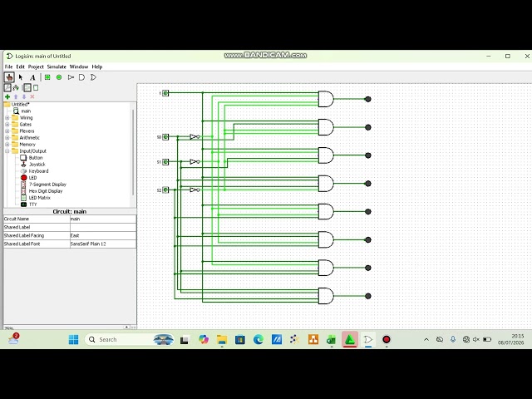
Task: Edit the Shared Label value field
Action: 103,227
